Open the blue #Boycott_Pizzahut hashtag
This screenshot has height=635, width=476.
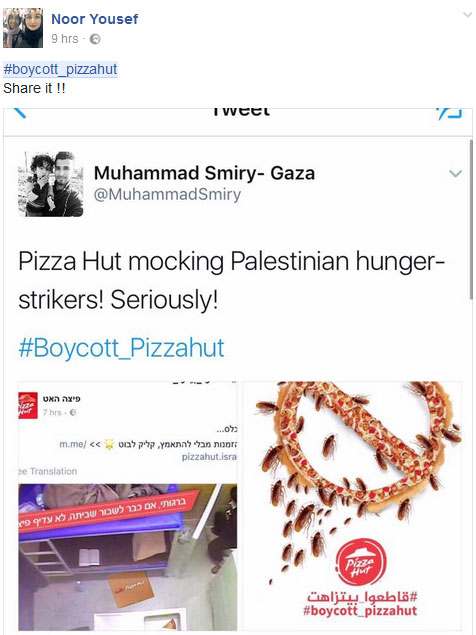[121, 348]
